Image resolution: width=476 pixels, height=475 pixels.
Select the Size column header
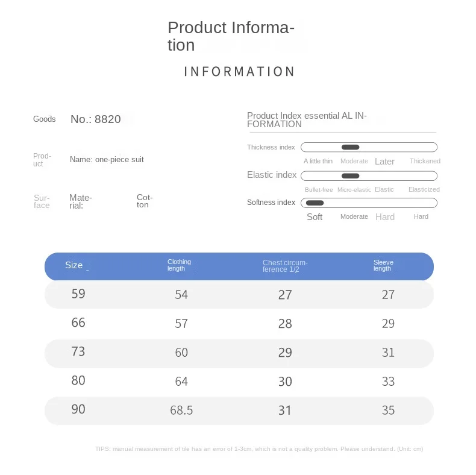point(74,265)
